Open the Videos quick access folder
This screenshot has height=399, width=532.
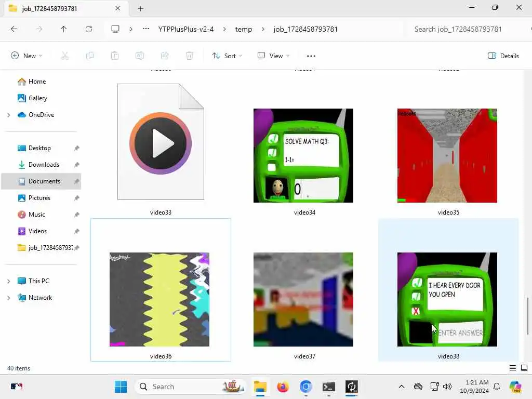click(37, 231)
